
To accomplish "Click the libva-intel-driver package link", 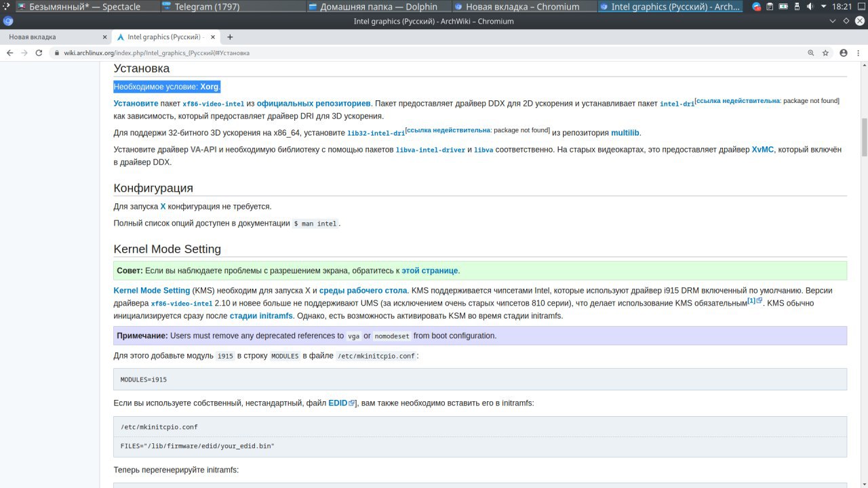I will 430,150.
